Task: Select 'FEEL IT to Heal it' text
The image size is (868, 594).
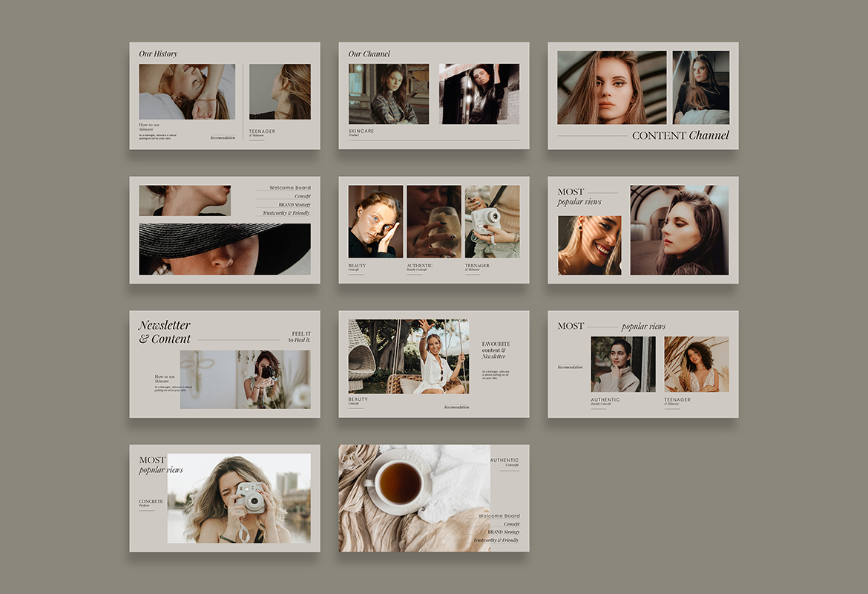Action: click(300, 336)
